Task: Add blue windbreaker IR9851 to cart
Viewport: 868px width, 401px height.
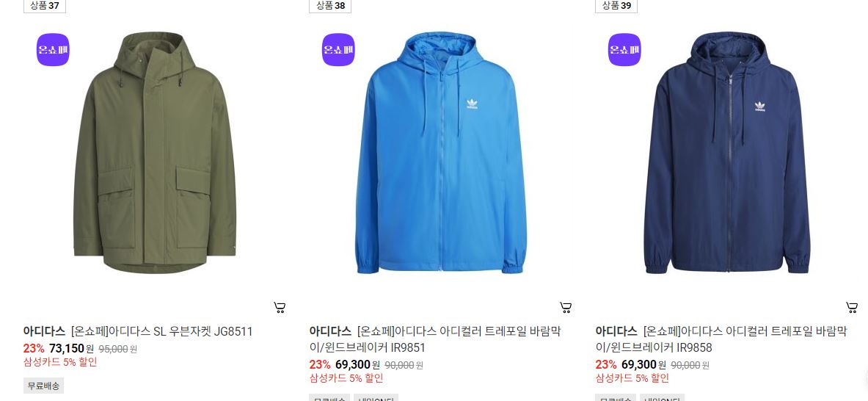Action: coord(566,308)
